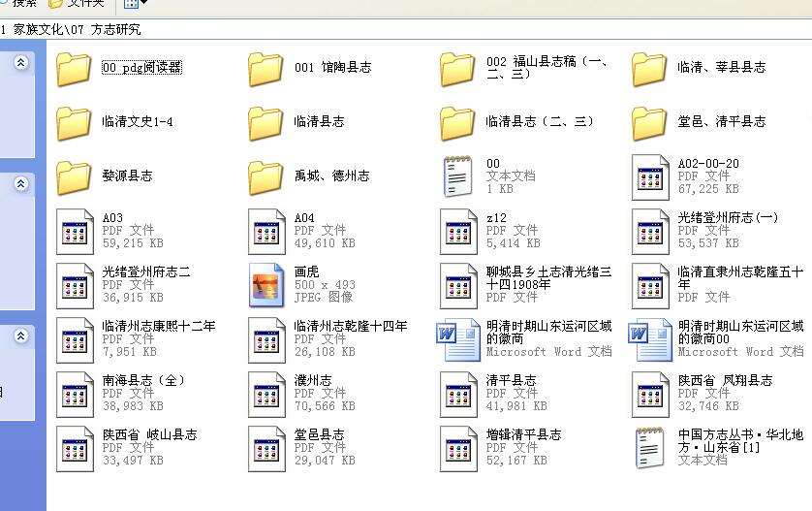Select the 临清州志康熙十二年 PDF icon

point(75,340)
